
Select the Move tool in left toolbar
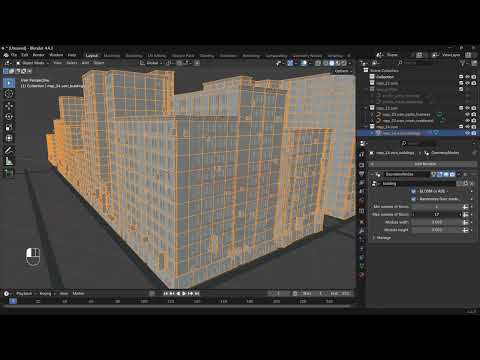point(9,106)
